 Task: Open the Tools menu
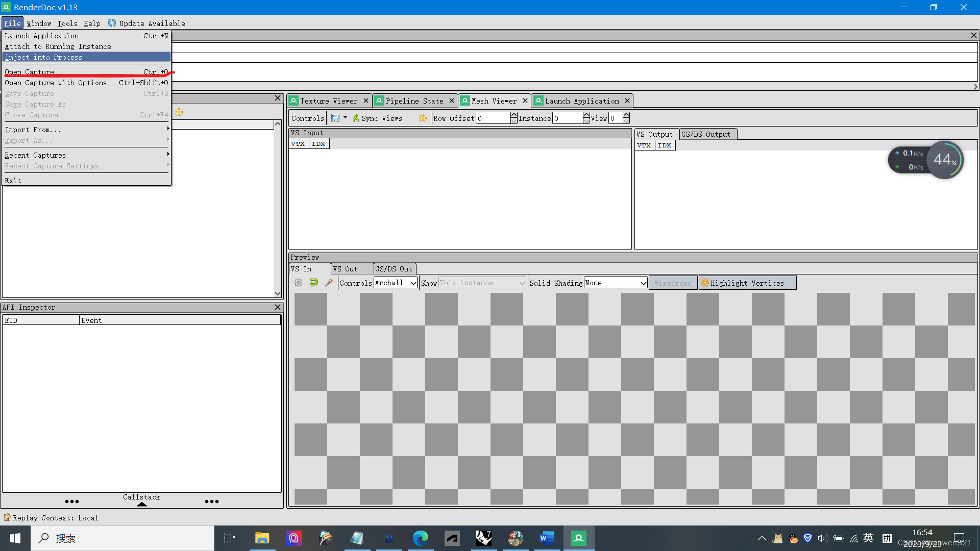click(x=67, y=23)
